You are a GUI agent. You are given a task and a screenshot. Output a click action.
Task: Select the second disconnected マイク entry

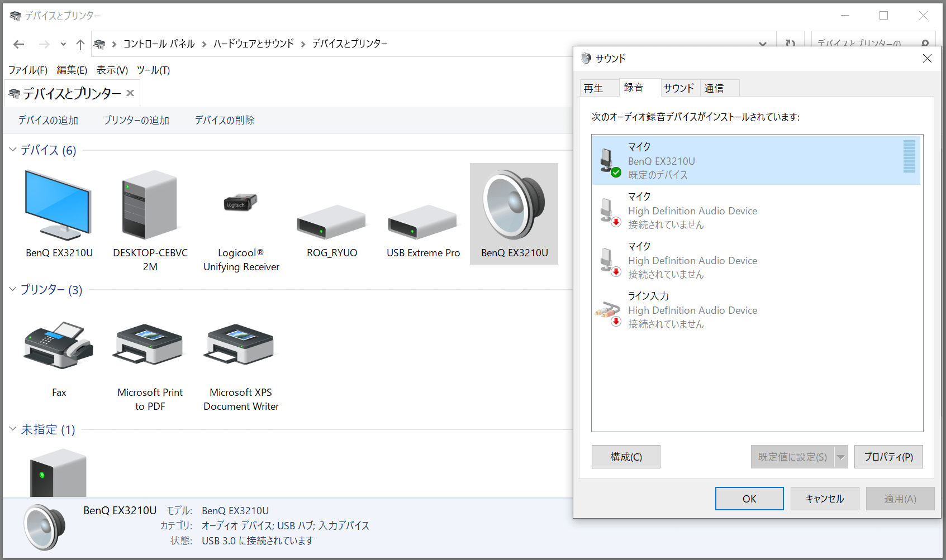point(756,260)
